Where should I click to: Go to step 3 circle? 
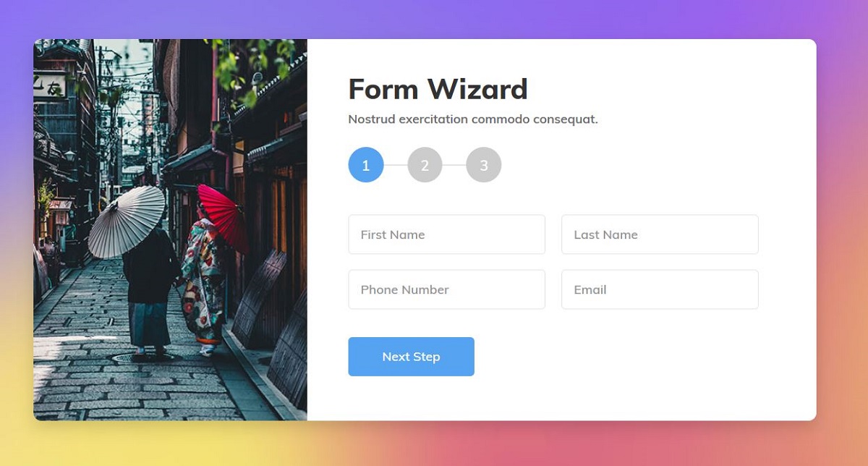coord(484,165)
